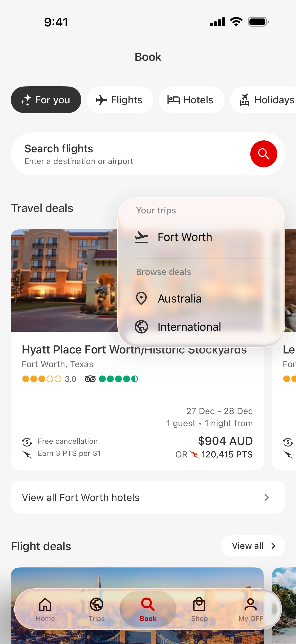The height and width of the screenshot is (644, 296).
Task: Choose International under Browse deals
Action: coord(189,327)
